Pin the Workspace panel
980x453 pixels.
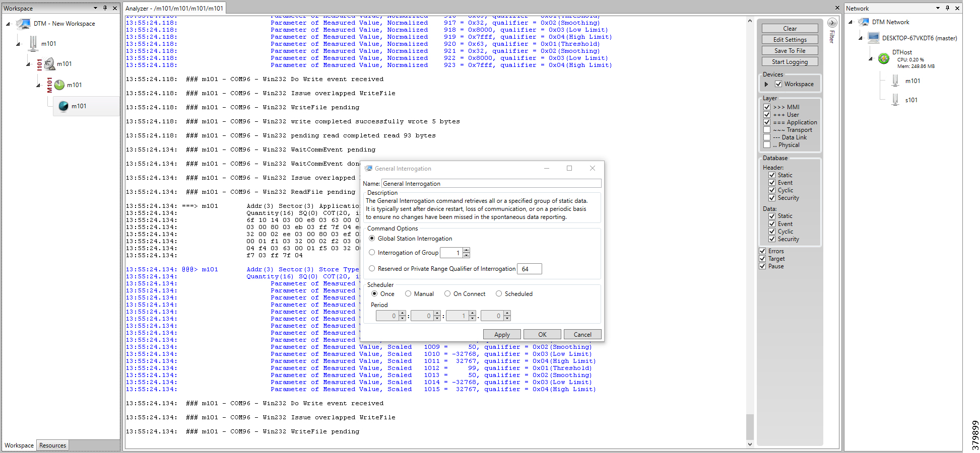tap(105, 8)
